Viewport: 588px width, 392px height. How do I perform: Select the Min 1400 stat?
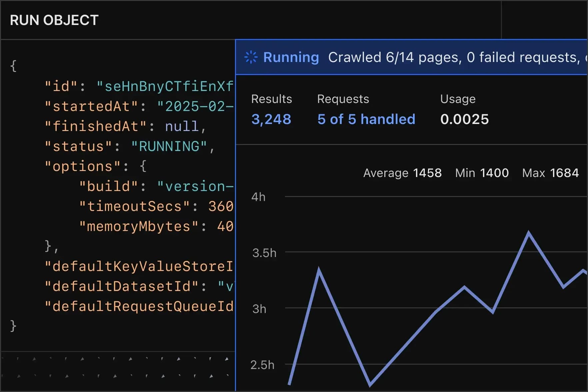[482, 173]
